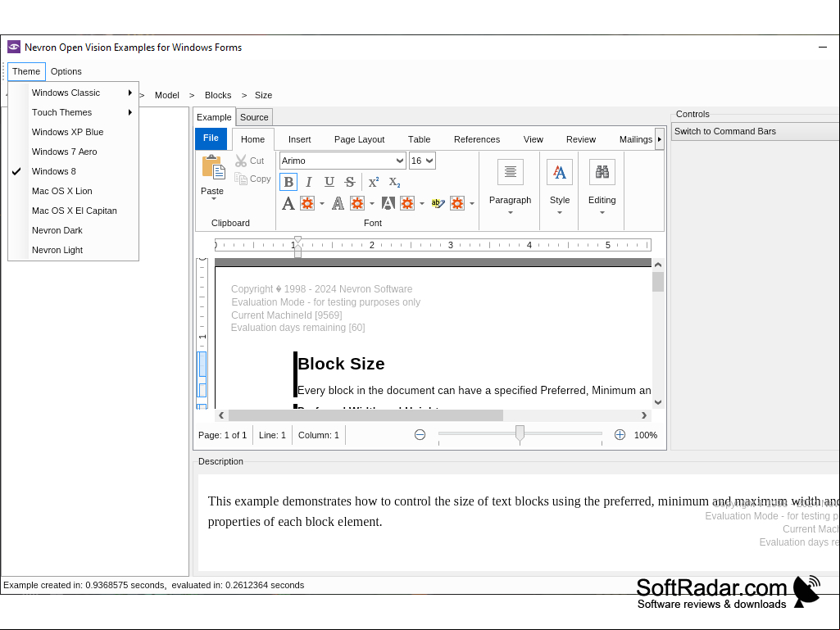Screen dimensions: 840x630
Task: Open the dropdown arrow after the background fill gear
Action: pos(422,203)
